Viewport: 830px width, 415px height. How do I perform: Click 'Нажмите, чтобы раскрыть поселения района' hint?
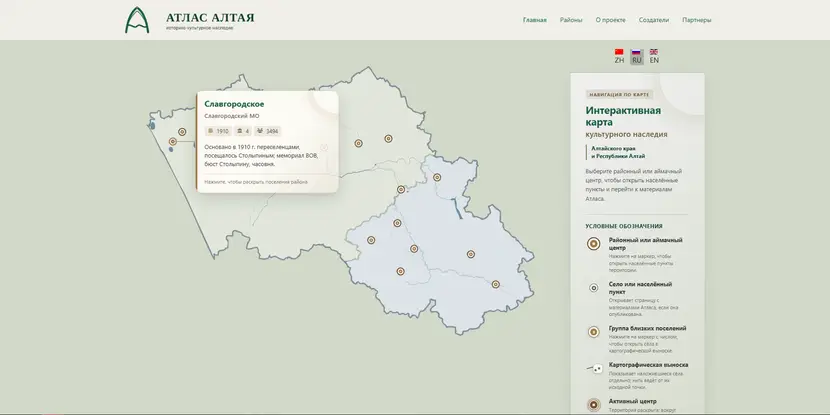pyautogui.click(x=256, y=182)
